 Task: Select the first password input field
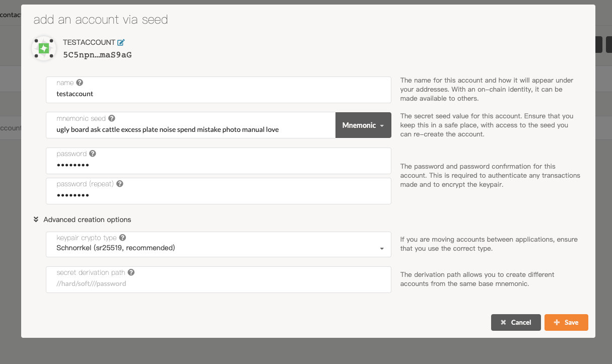218,165
